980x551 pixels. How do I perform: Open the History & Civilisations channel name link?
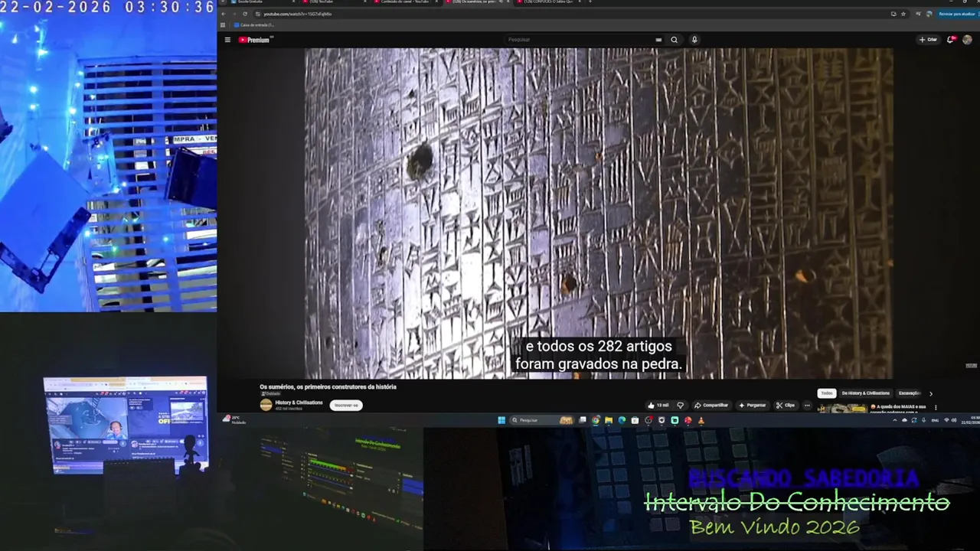pos(299,403)
